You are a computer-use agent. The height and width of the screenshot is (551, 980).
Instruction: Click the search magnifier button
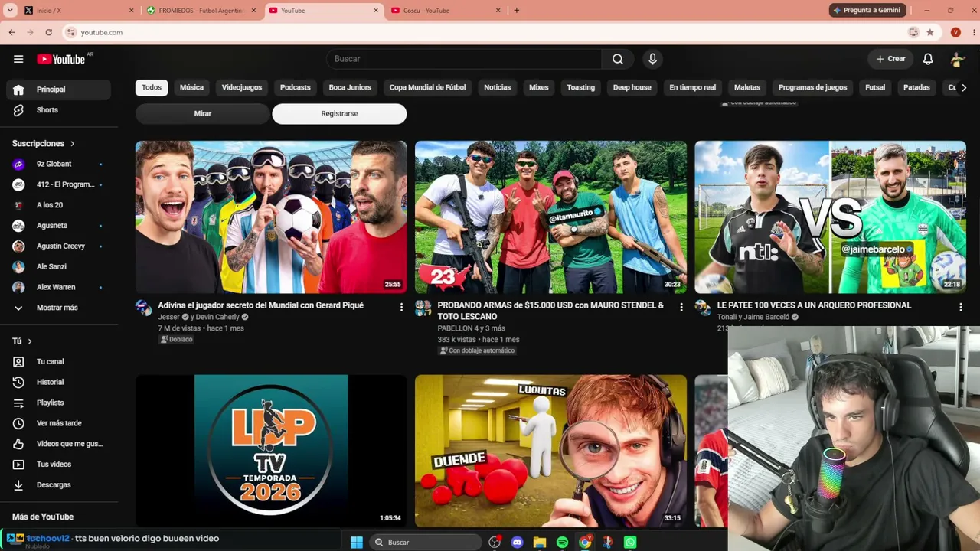coord(618,59)
